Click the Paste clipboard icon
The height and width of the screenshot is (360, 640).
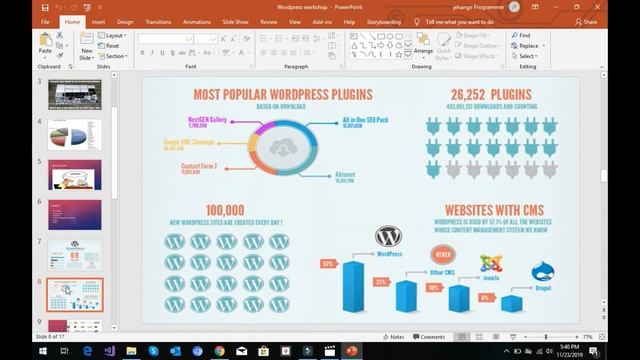pos(45,40)
